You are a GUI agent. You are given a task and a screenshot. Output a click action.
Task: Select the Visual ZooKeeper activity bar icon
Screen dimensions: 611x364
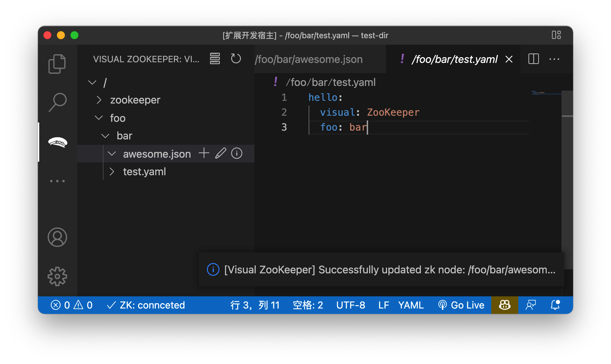58,142
